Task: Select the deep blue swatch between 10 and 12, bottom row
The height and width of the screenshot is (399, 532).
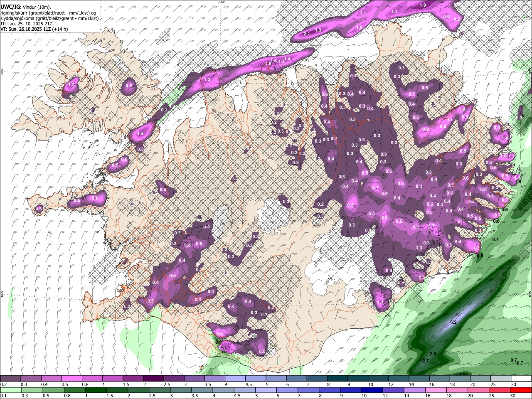Action: 372,390
